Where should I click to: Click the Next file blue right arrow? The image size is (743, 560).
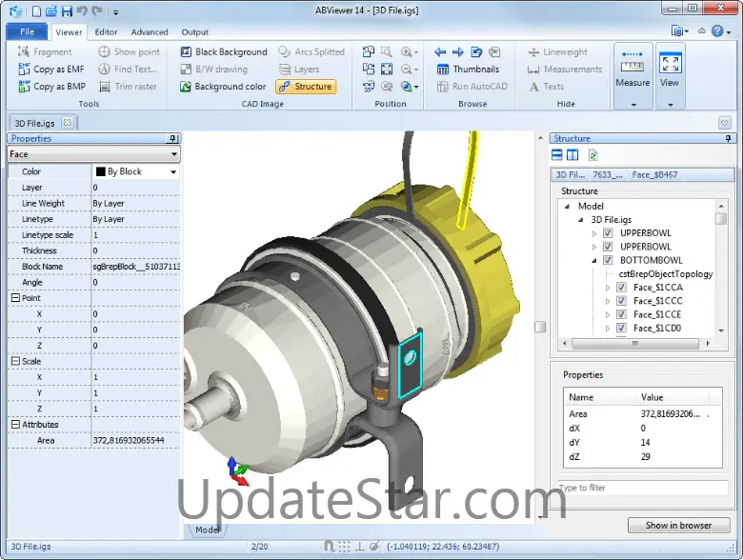(x=458, y=51)
